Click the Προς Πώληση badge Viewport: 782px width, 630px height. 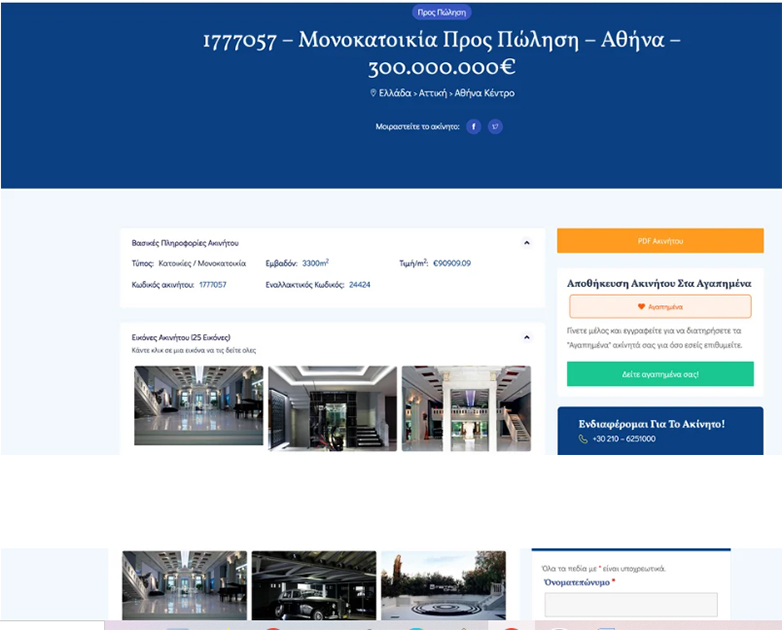click(x=441, y=12)
